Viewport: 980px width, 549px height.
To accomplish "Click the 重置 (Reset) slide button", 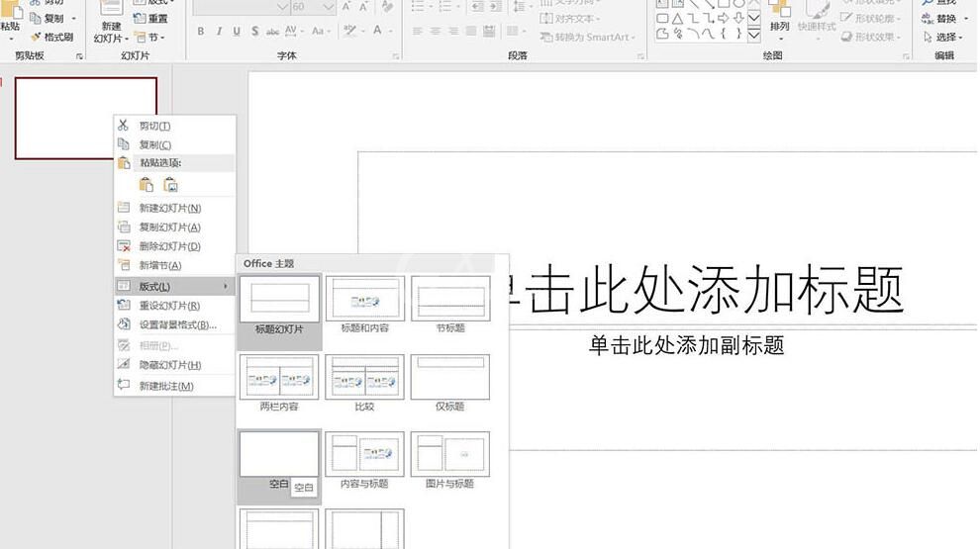I will [151, 18].
